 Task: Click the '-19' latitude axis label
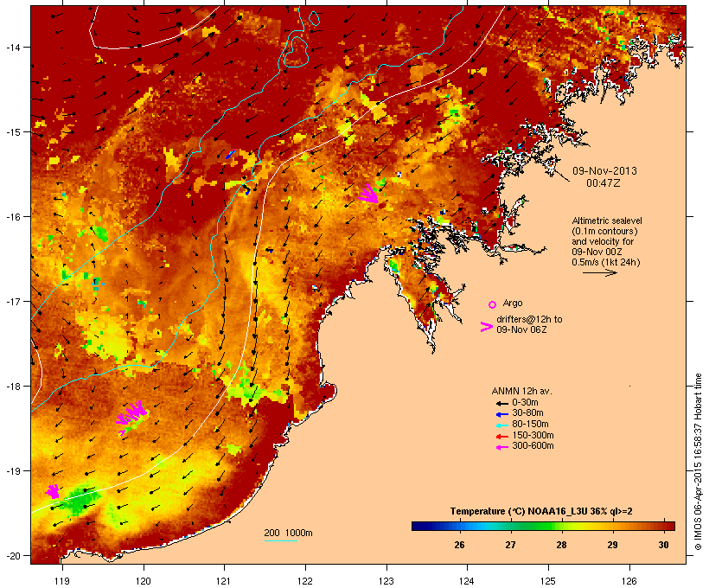[x=13, y=471]
